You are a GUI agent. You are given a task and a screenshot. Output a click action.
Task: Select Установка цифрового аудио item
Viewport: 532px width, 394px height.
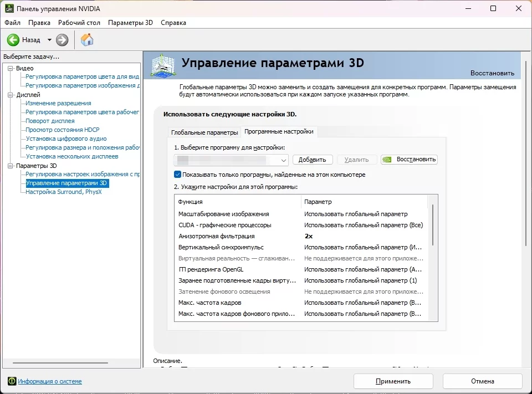click(66, 139)
